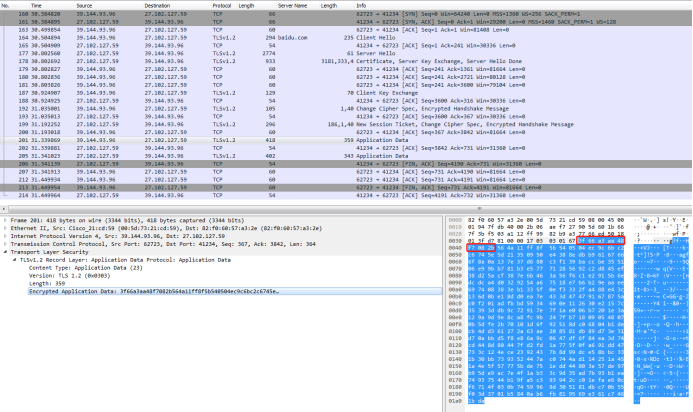Sort by the Protocol column header

pos(224,6)
